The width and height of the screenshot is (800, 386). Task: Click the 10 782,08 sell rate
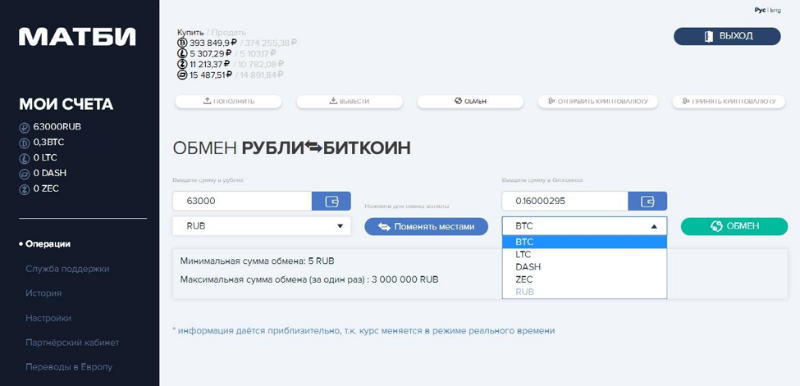(262, 64)
